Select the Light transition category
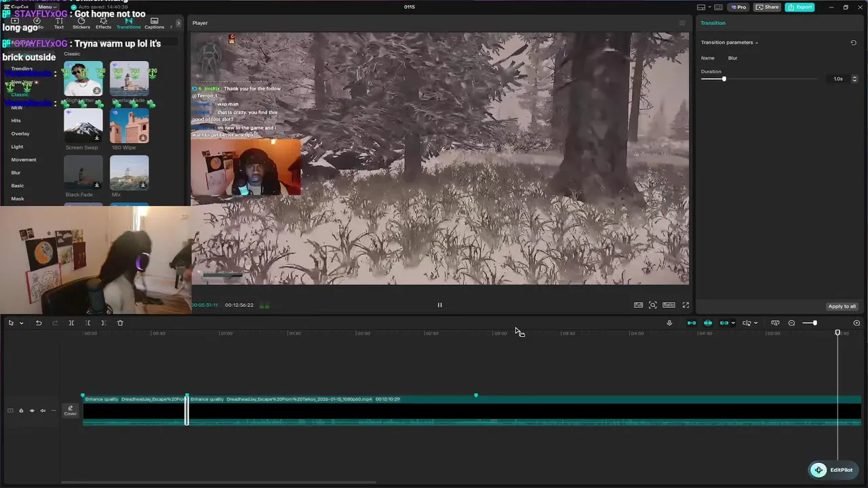The width and height of the screenshot is (868, 488). coord(17,146)
